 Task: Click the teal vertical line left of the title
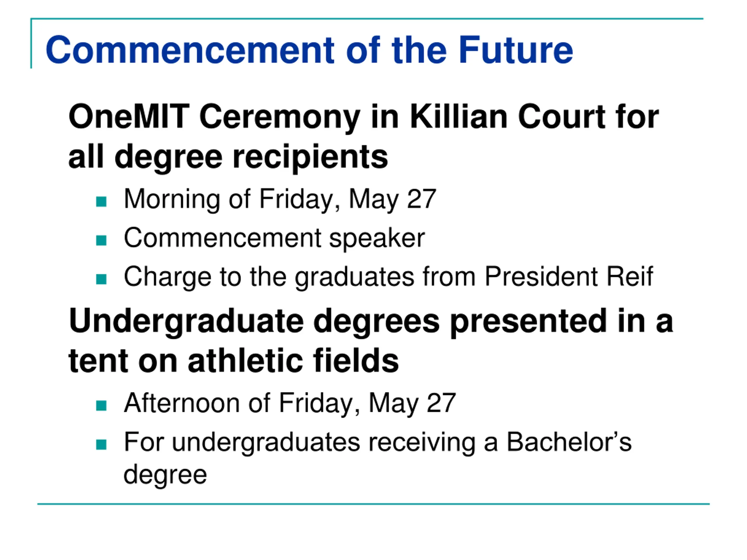pyautogui.click(x=31, y=44)
